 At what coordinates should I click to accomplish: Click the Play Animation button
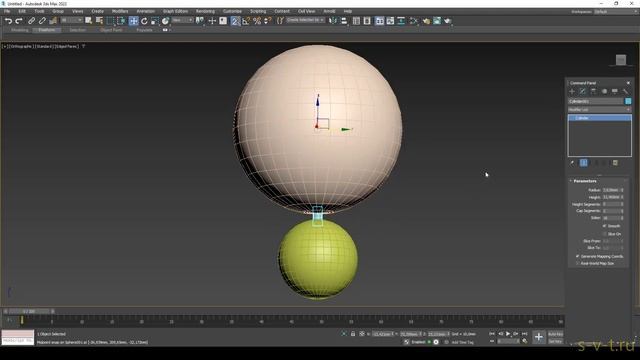[x=508, y=334]
